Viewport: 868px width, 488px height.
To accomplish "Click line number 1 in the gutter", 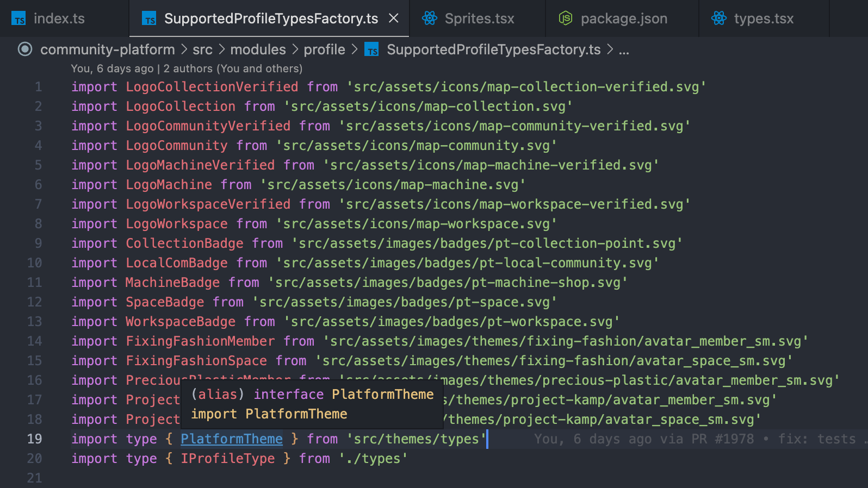I will tap(38, 86).
